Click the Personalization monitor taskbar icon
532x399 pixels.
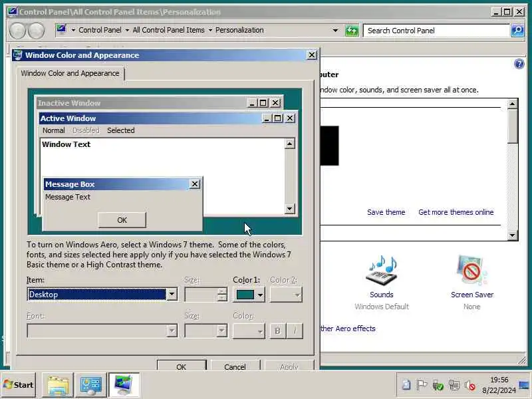pyautogui.click(x=124, y=385)
